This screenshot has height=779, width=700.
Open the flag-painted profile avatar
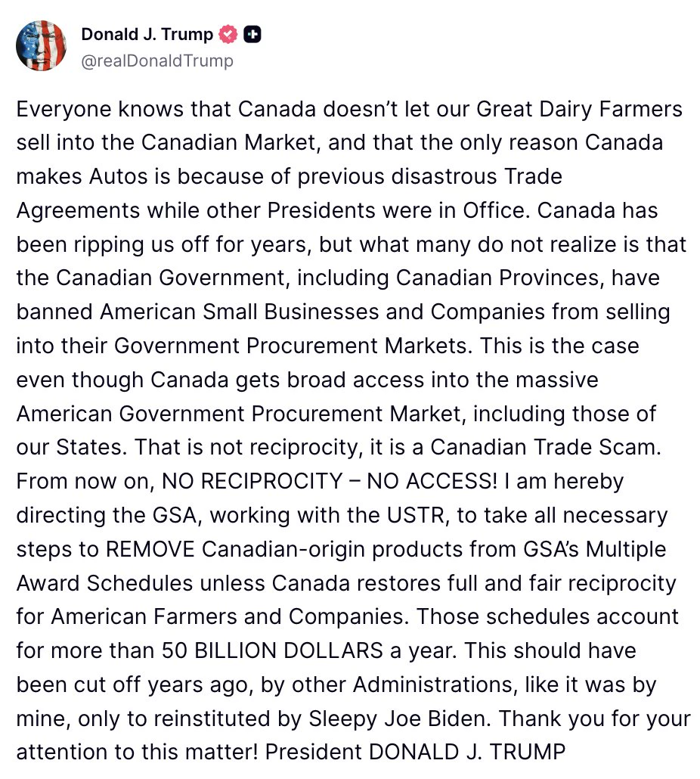(x=42, y=45)
